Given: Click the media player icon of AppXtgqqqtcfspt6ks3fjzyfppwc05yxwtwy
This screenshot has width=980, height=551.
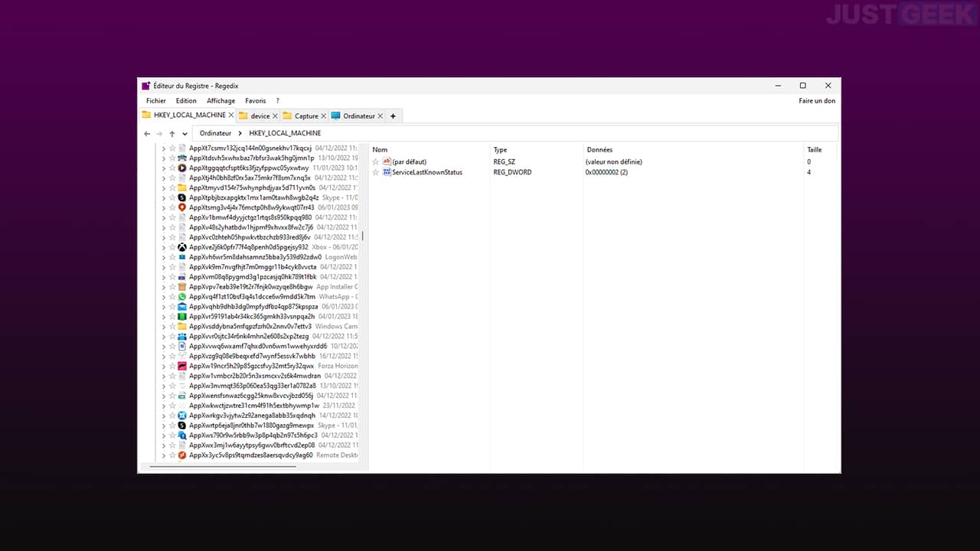Looking at the screenshot, I should click(182, 168).
